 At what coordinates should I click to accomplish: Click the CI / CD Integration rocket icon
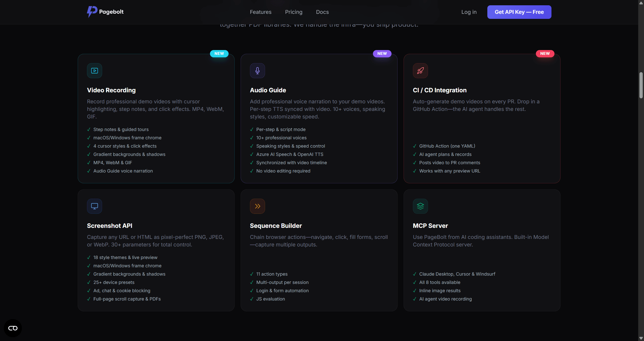(x=420, y=70)
